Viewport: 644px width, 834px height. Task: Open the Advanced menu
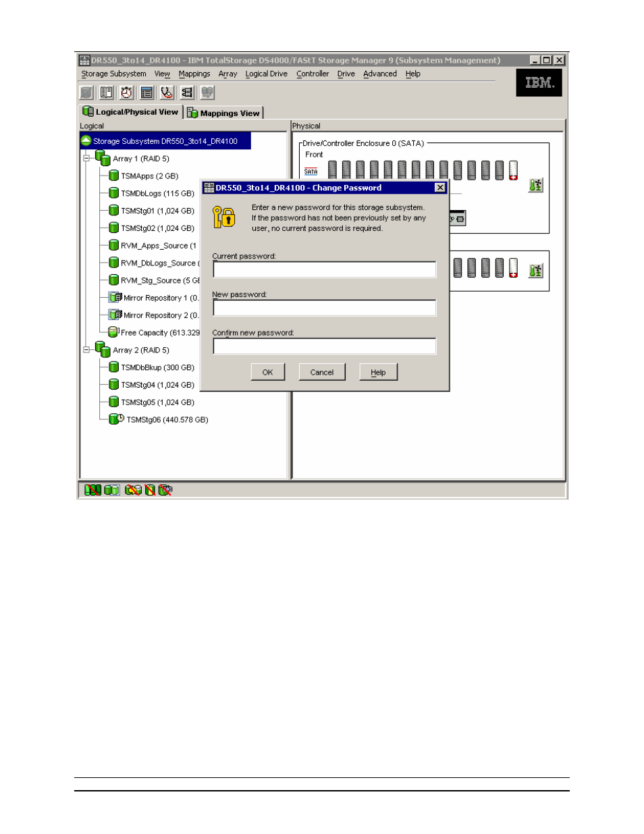[x=380, y=74]
